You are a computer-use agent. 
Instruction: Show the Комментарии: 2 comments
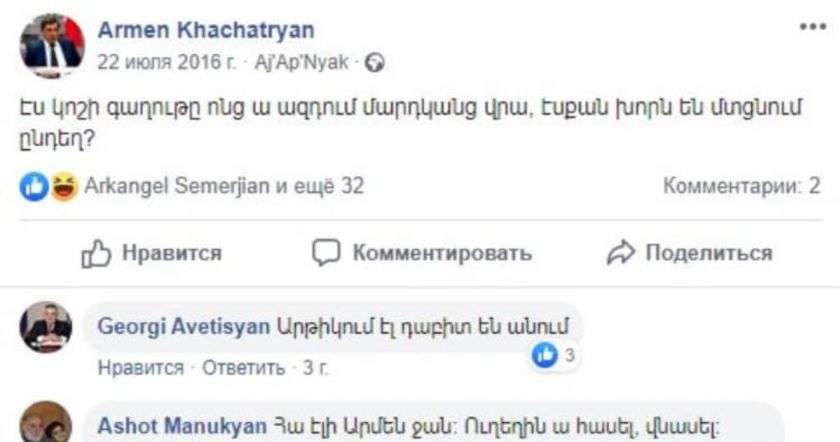[x=742, y=186]
